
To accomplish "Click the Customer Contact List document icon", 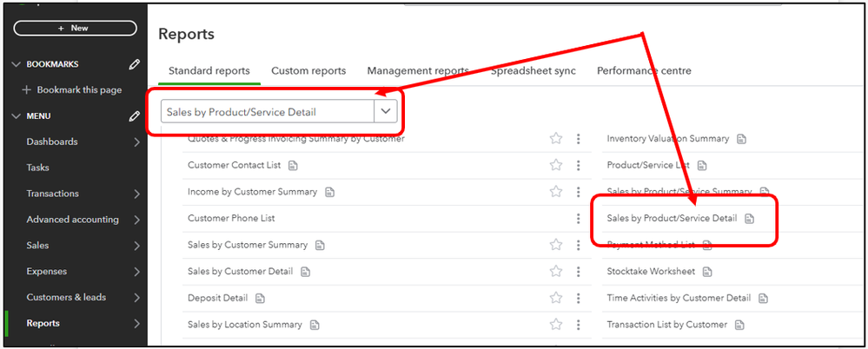I will tap(294, 166).
